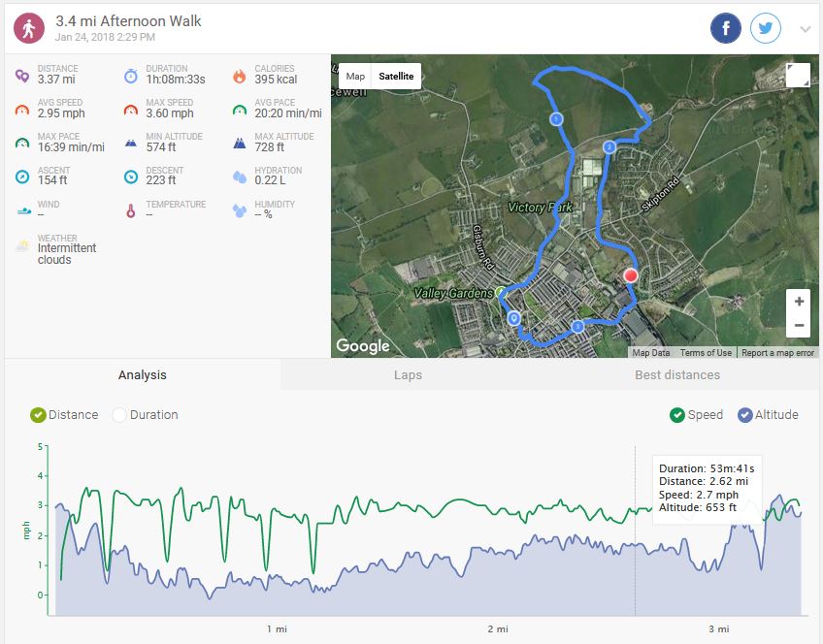Open the map Terms of Use link

706,353
